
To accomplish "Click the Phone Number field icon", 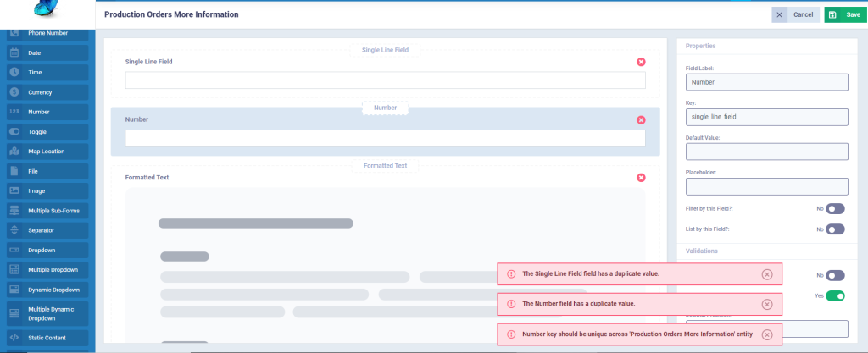I will point(14,33).
